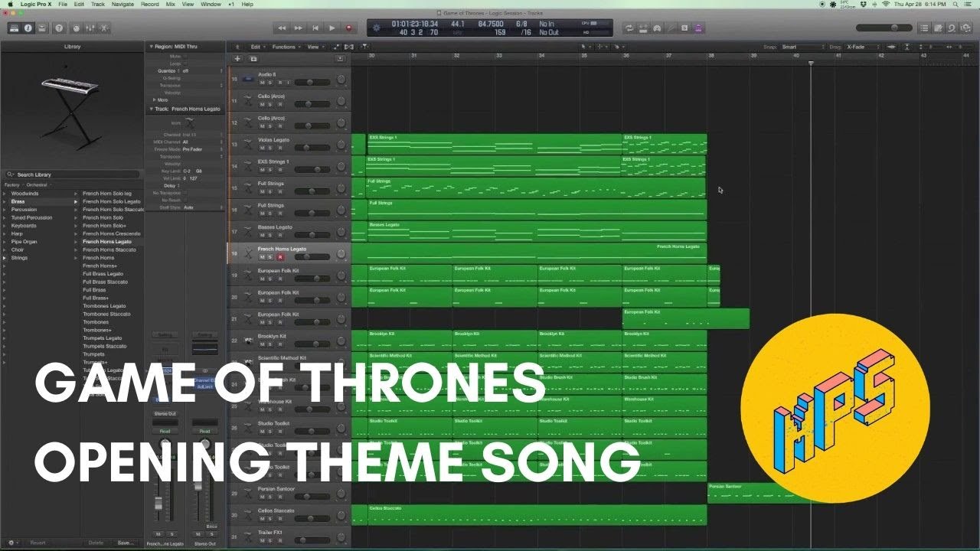Open the Window menu in the menu bar
980x551 pixels.
211,4
